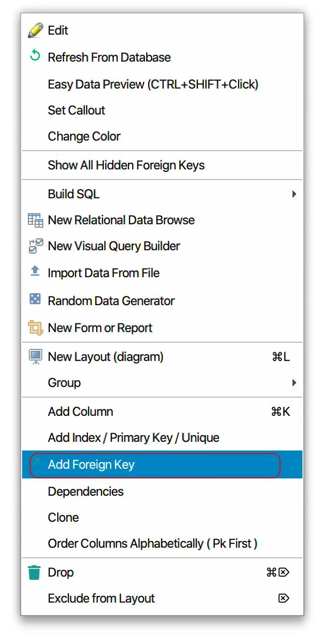This screenshot has height=644, width=325.
Task: Click the New Layout presentation screen icon
Action: (35, 357)
